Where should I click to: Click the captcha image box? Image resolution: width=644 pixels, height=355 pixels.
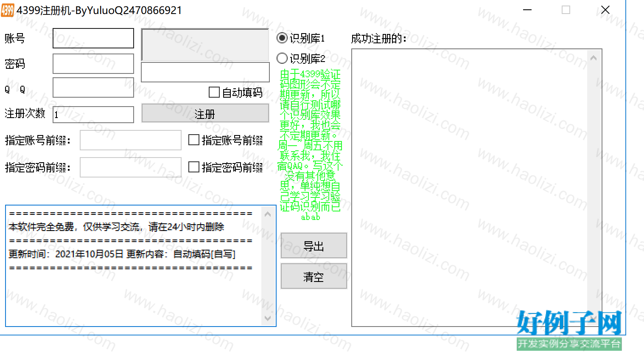coord(205,45)
